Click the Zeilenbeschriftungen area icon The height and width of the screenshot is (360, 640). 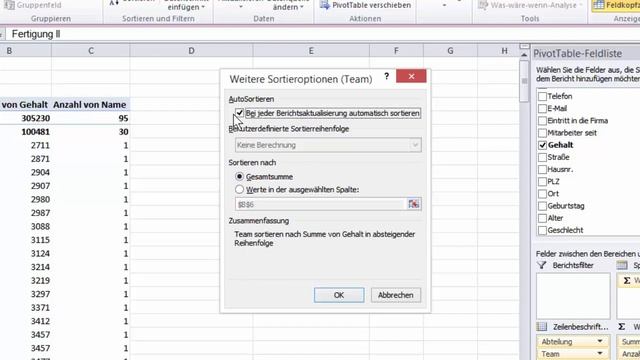[542, 327]
